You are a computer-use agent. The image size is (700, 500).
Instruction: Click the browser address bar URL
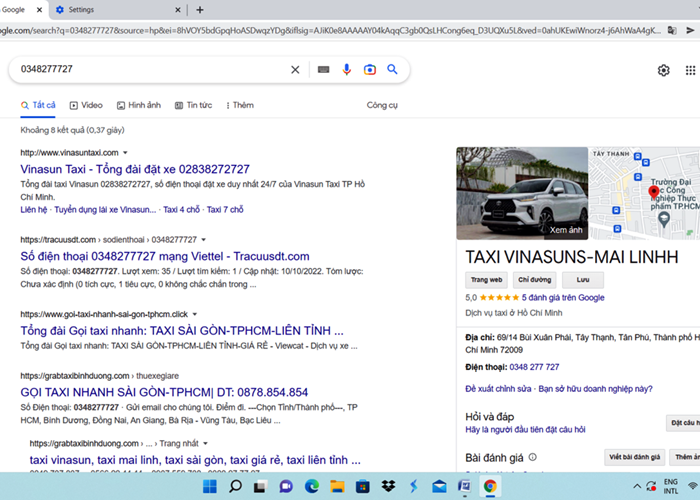[x=330, y=30]
